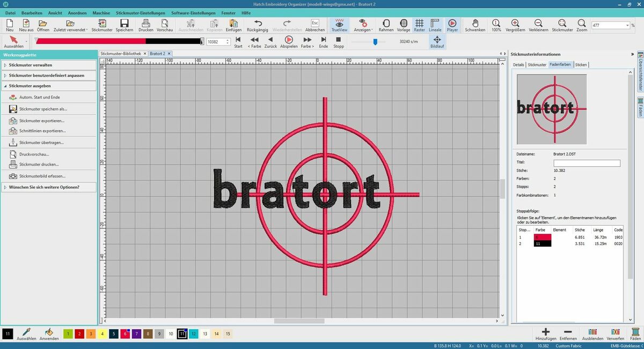Click Stickmuster übertragen...
This screenshot has width=644, height=349.
[x=36, y=143]
